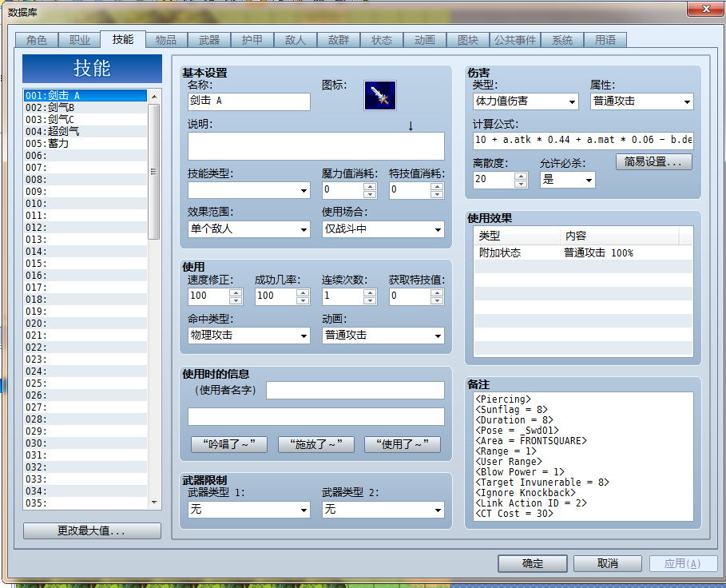This screenshot has height=588, width=726.
Task: Decrease the 特技值消耗 spinner value
Action: click(437, 194)
